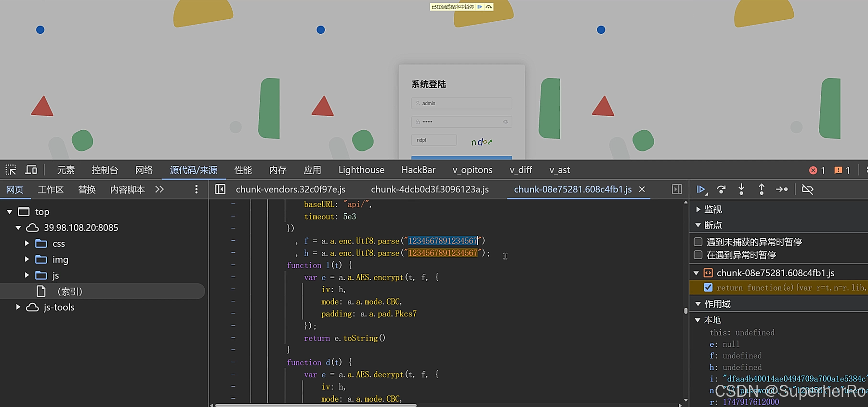Viewport: 868px width, 407px height.
Task: Click the blue login button
Action: pos(461,157)
